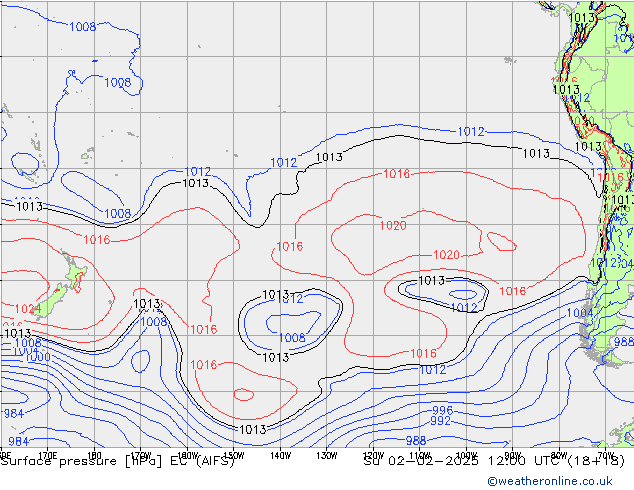Viewport: 634px width, 490px height.
Task: Click the 140W longitude axis label
Action: [281, 456]
